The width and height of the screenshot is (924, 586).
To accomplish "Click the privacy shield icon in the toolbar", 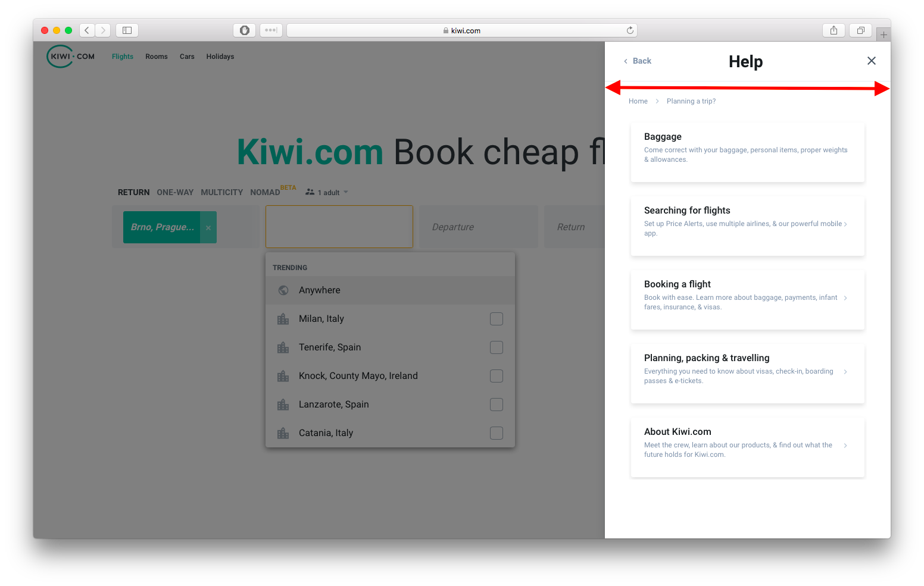I will click(244, 30).
